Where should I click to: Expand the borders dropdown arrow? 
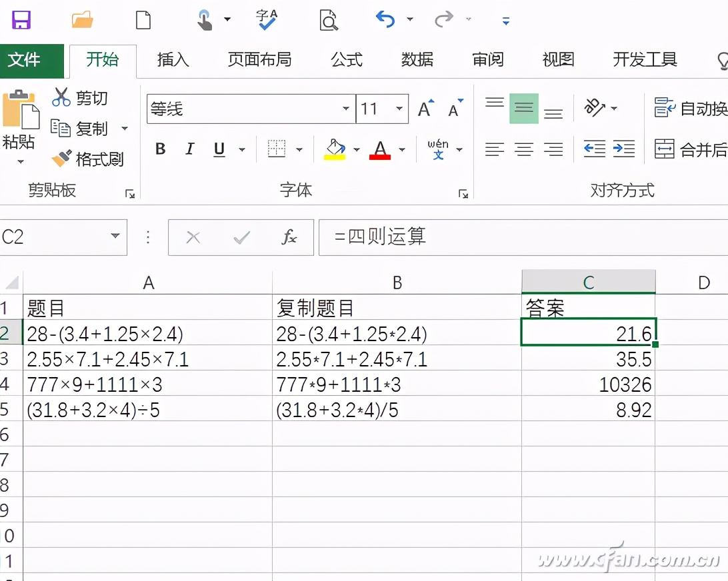pos(299,149)
